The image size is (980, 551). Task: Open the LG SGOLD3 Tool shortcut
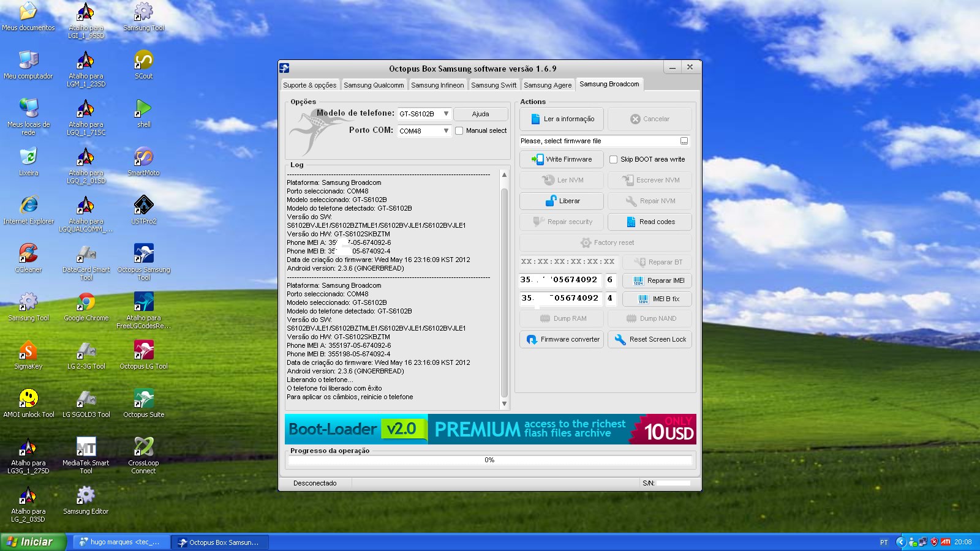point(86,403)
